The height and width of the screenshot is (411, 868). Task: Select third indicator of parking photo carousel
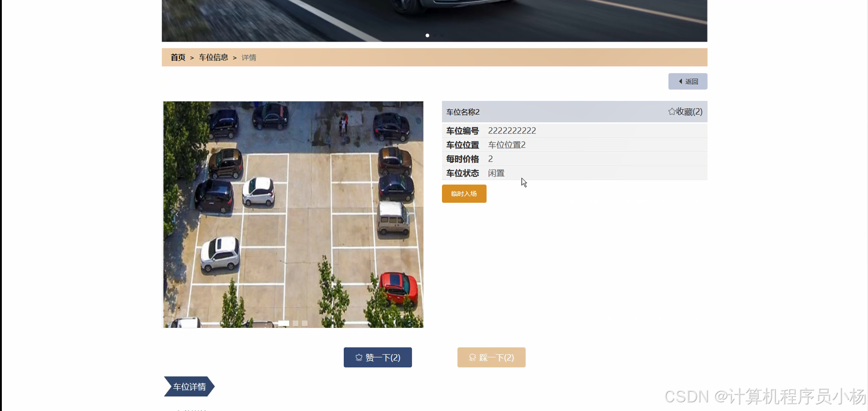point(305,323)
